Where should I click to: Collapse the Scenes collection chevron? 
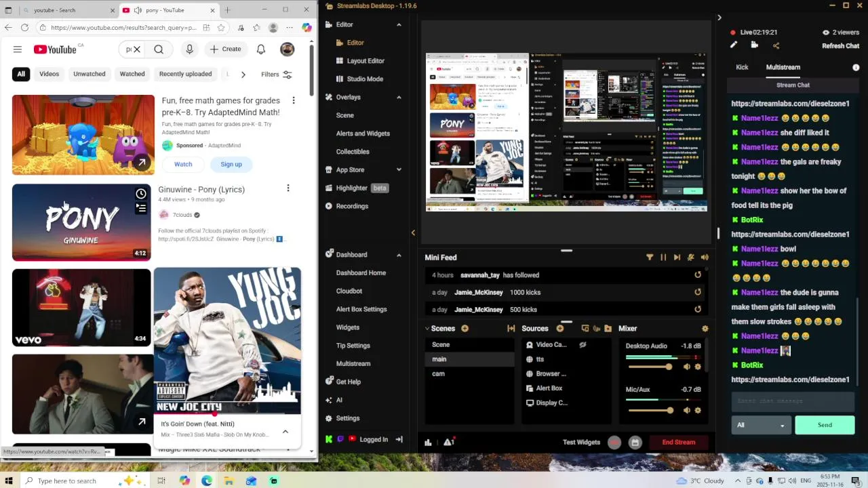(427, 329)
